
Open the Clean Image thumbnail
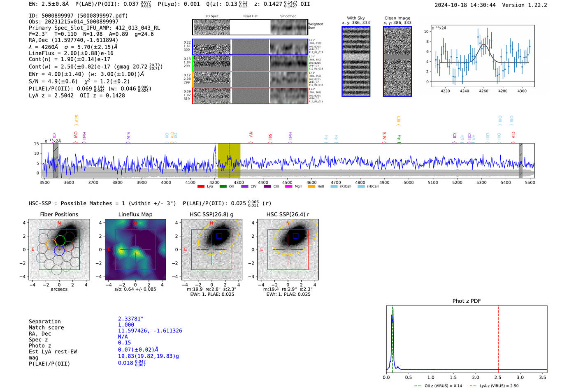coord(397,61)
